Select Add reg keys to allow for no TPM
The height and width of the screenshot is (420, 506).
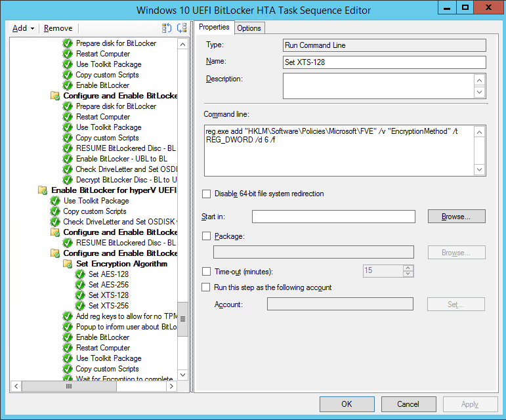pyautogui.click(x=126, y=316)
